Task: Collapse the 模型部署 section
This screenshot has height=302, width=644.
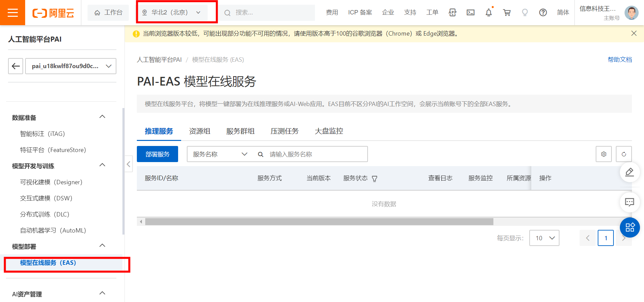Action: pyautogui.click(x=103, y=246)
